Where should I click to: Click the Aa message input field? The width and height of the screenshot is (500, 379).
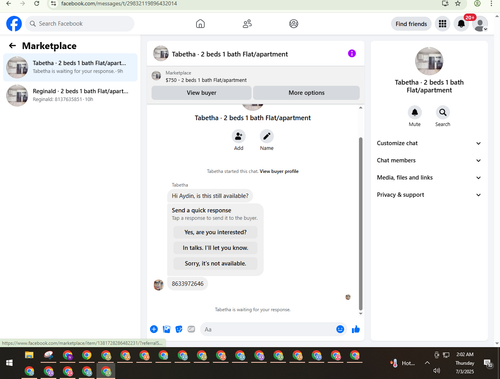coord(267,329)
